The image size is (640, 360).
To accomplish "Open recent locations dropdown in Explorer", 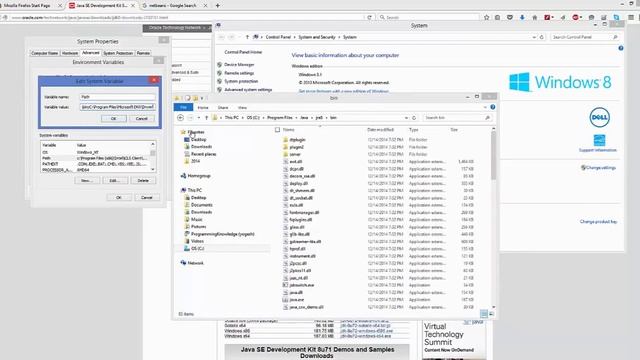I will point(198,118).
